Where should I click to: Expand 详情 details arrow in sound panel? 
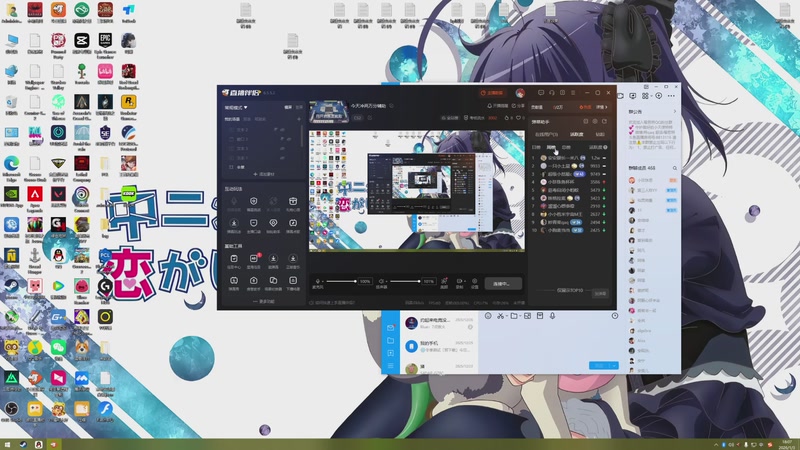click(602, 107)
